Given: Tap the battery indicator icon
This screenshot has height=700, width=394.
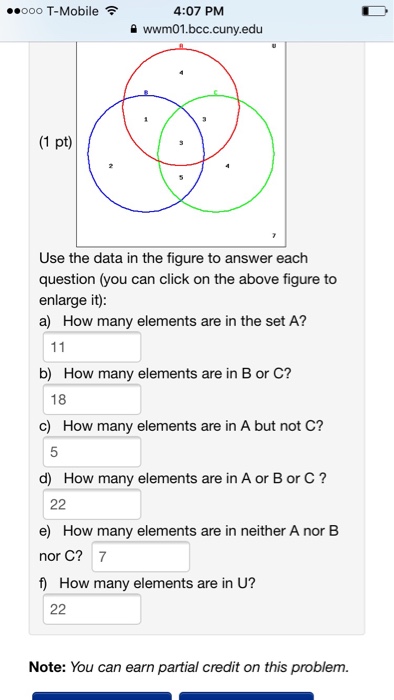Looking at the screenshot, I should click(x=374, y=11).
